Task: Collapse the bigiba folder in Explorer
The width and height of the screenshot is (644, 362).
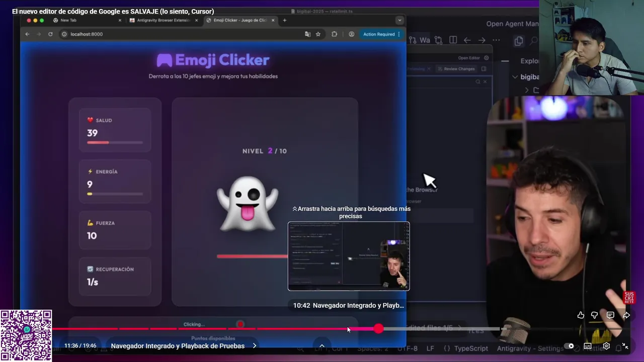Action: (x=515, y=77)
